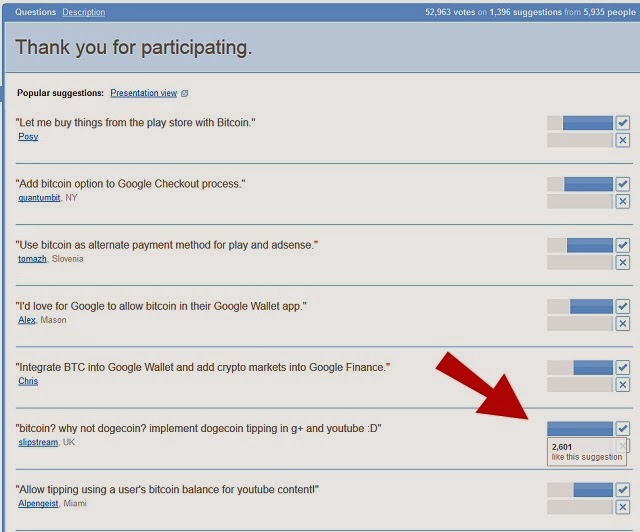The width and height of the screenshot is (640, 532).
Task: Visit quantumbit's profile link
Action: pyautogui.click(x=39, y=198)
